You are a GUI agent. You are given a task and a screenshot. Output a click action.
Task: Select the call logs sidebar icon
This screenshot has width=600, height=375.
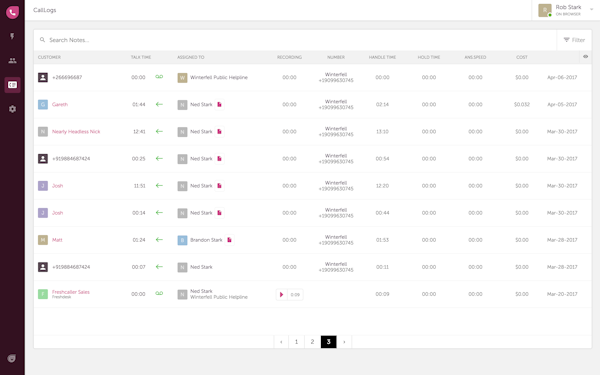point(12,85)
